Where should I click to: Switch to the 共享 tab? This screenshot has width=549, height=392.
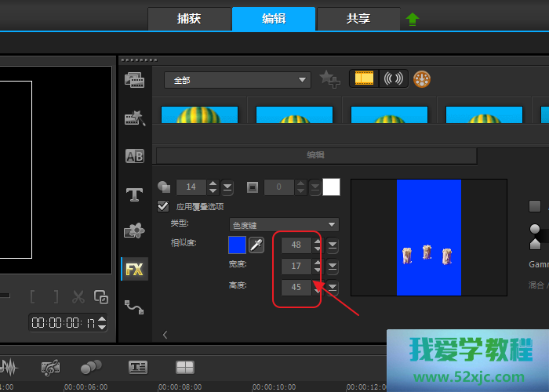coord(358,19)
